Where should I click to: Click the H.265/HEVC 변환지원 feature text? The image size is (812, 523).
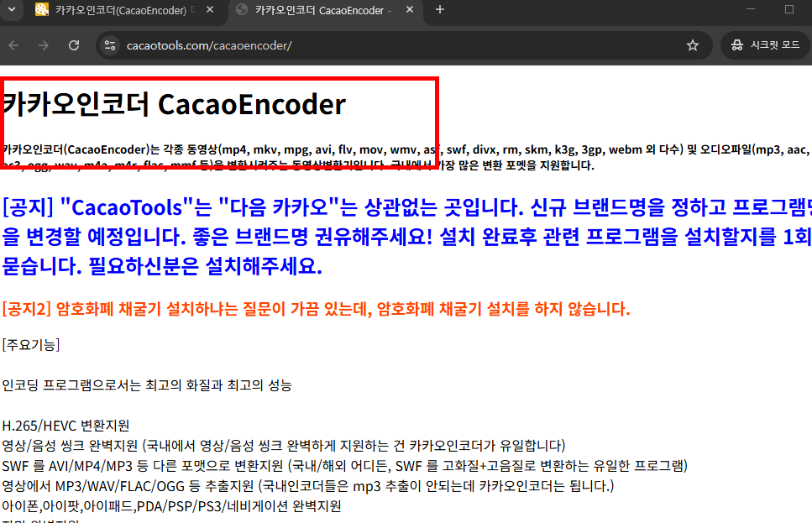pos(65,426)
